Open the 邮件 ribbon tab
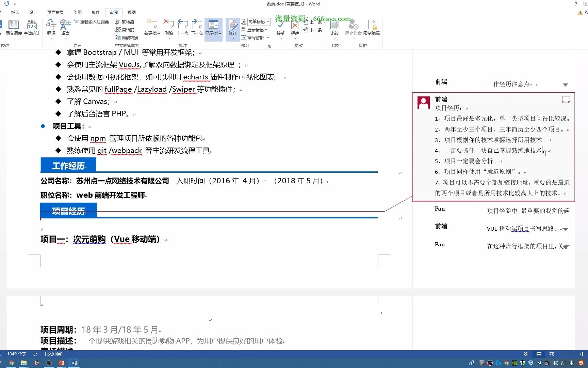Screen dimensions: 588x368 [96, 12]
